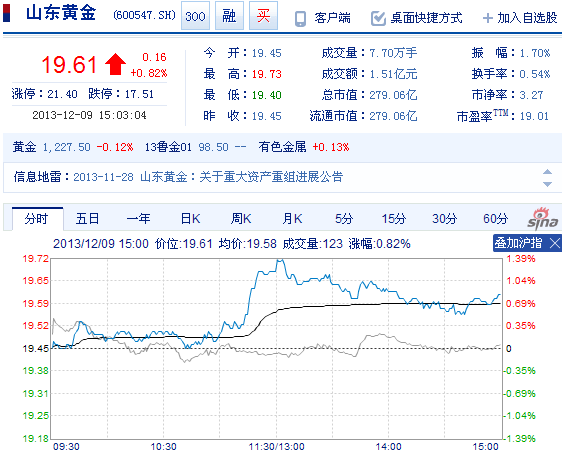Click the 19.72 y-axis price label

click(x=35, y=258)
